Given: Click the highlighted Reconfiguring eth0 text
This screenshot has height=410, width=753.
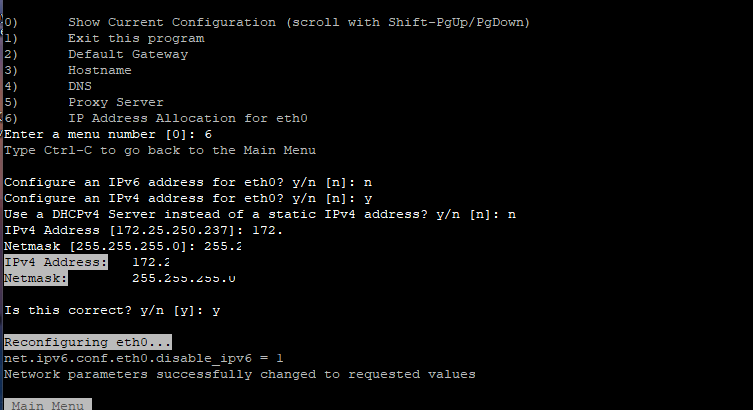Looking at the screenshot, I should (x=87, y=342).
